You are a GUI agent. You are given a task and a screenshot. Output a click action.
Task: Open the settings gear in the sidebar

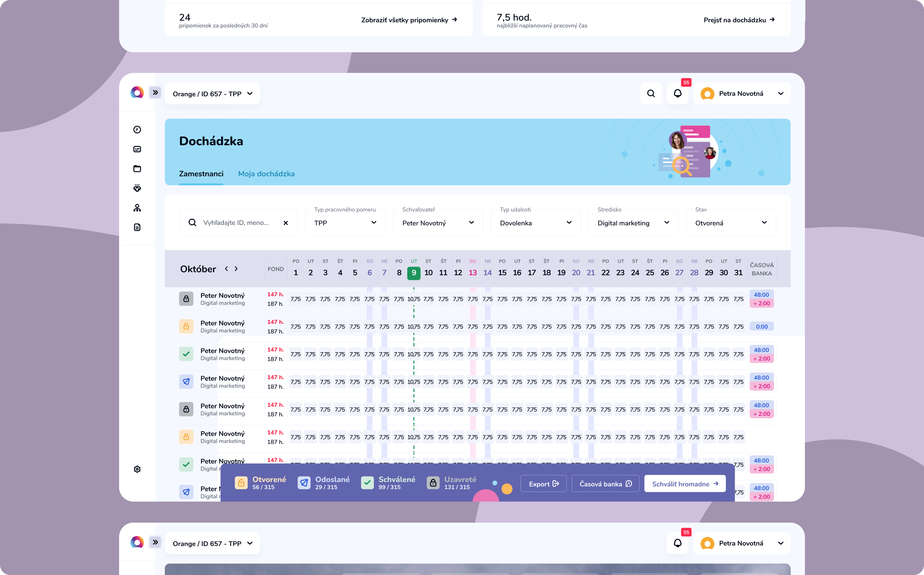(137, 469)
